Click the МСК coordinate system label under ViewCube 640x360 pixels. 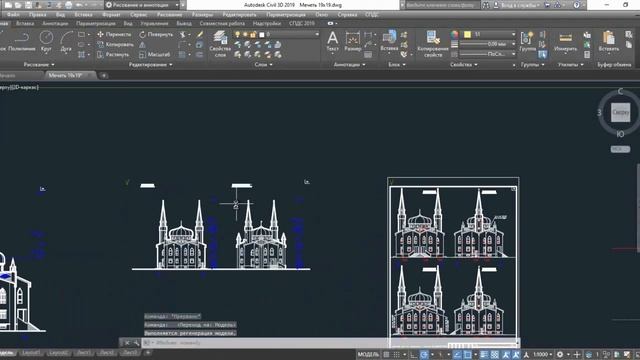click(x=620, y=149)
